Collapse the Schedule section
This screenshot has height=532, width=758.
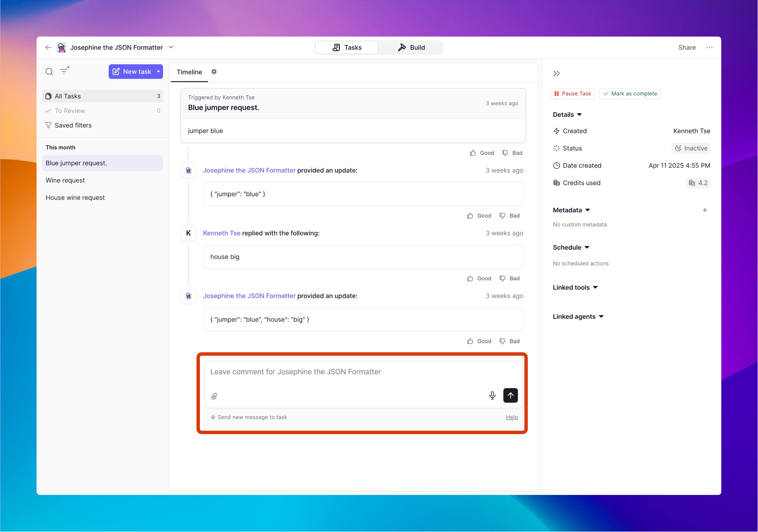click(571, 247)
